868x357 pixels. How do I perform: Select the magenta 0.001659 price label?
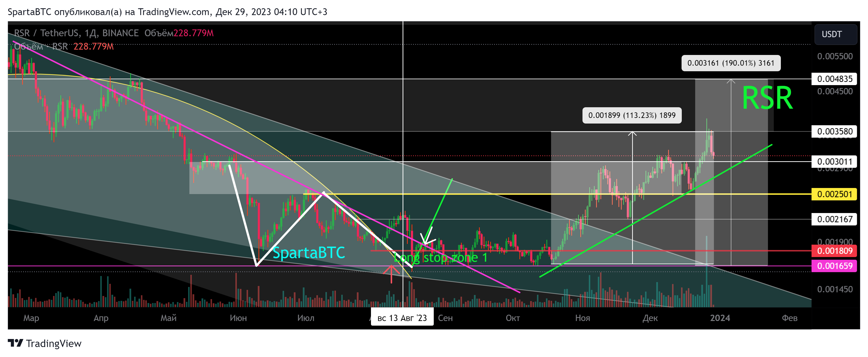click(834, 266)
